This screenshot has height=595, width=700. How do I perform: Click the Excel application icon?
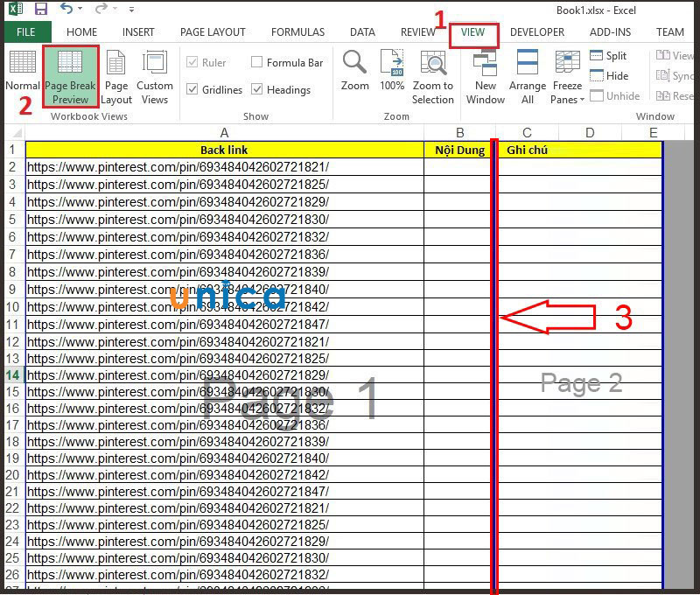point(16,9)
